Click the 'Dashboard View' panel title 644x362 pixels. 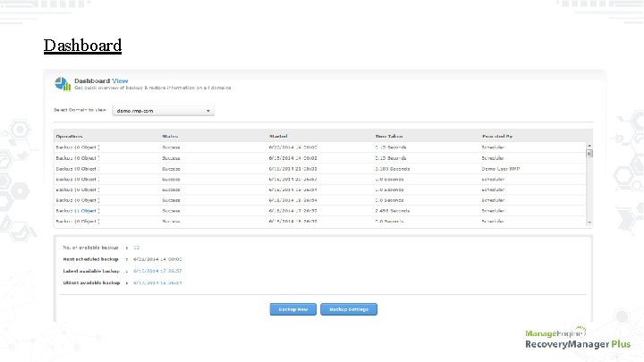101,80
